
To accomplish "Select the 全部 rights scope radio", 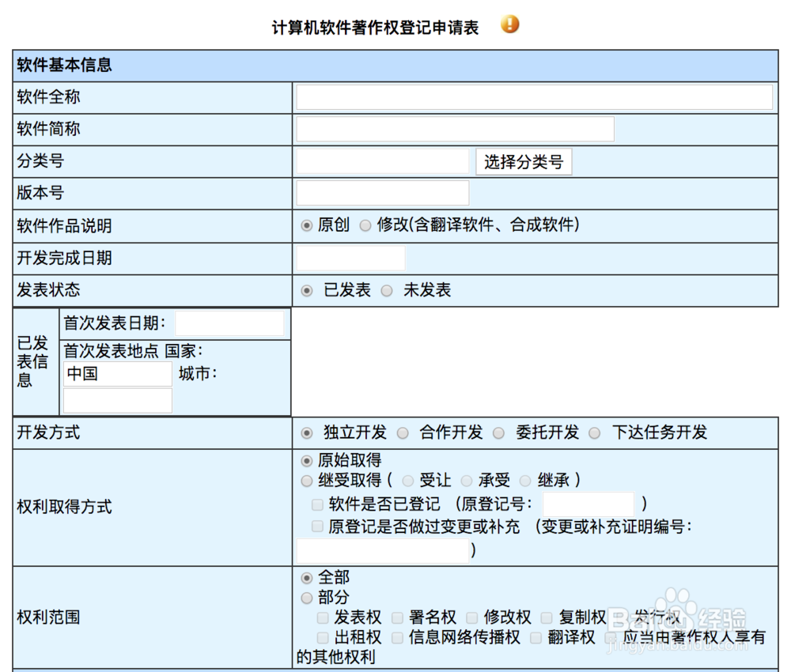I will point(307,578).
